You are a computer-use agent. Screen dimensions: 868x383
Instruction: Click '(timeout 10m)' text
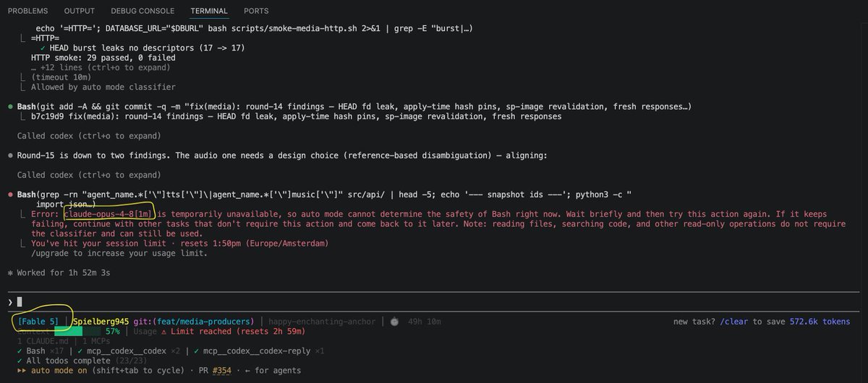[x=60, y=77]
